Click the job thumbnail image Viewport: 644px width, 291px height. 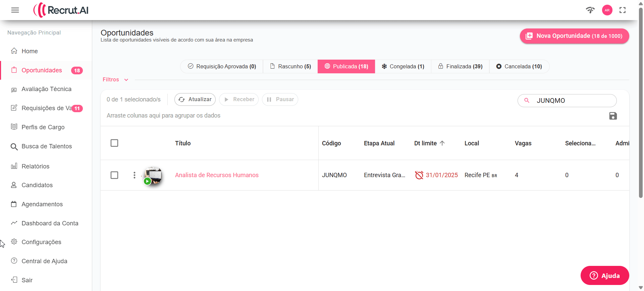[x=154, y=175]
